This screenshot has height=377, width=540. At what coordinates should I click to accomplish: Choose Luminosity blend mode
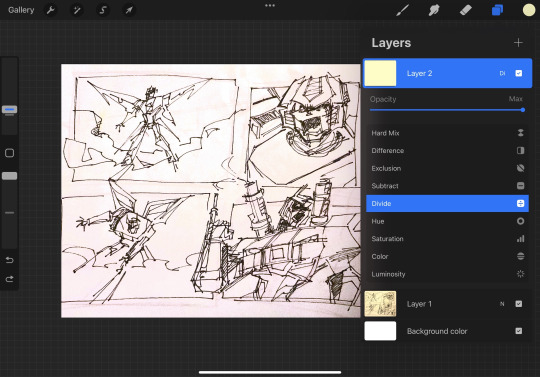coord(447,274)
